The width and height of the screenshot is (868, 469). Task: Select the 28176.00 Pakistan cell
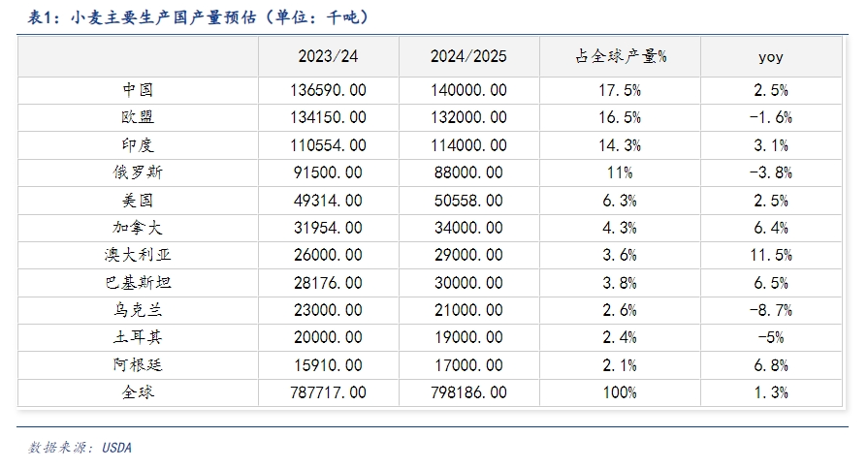click(328, 283)
